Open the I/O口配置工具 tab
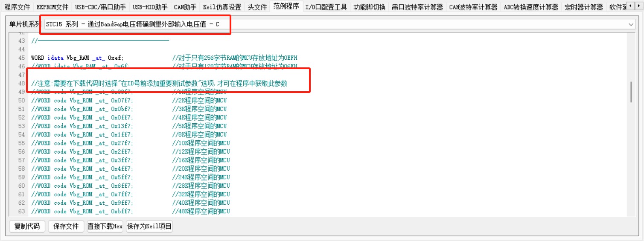Screen dimensions: 644x241 click(x=326, y=7)
